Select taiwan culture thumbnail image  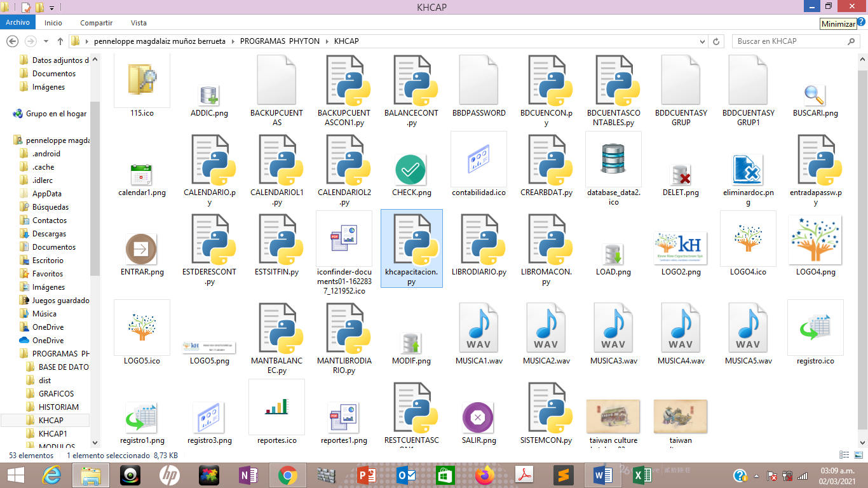pos(613,416)
